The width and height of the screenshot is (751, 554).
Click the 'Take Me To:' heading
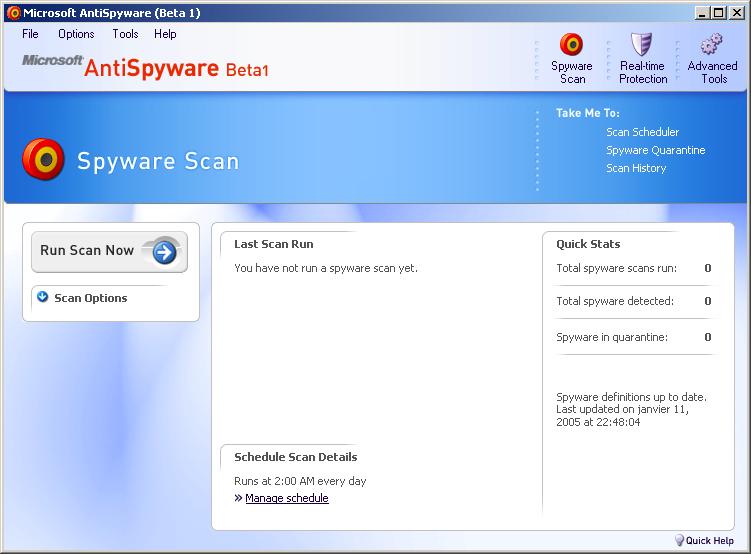click(x=588, y=113)
